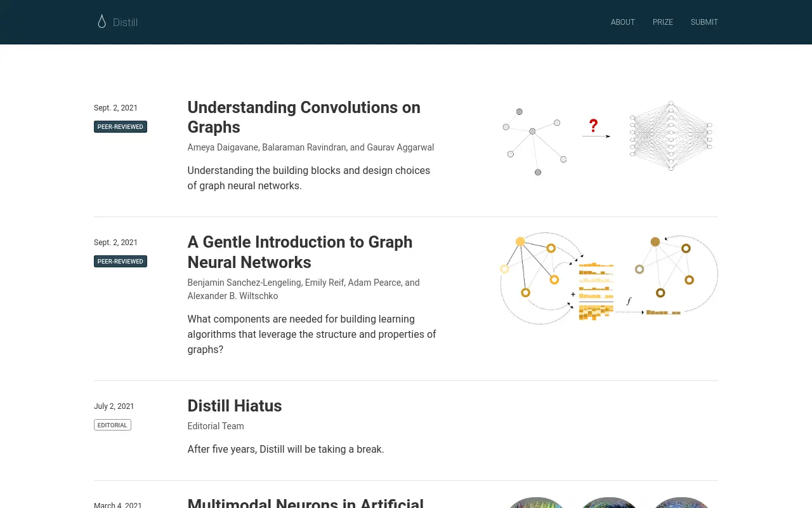Viewport: 812px width, 508px height.
Task: Click the July 2, 2021 date
Action: click(x=114, y=406)
